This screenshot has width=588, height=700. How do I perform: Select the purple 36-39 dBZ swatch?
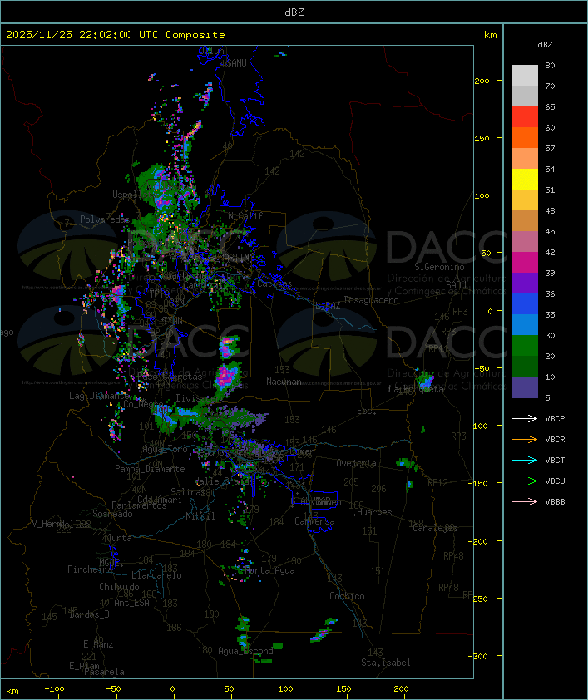525,283
